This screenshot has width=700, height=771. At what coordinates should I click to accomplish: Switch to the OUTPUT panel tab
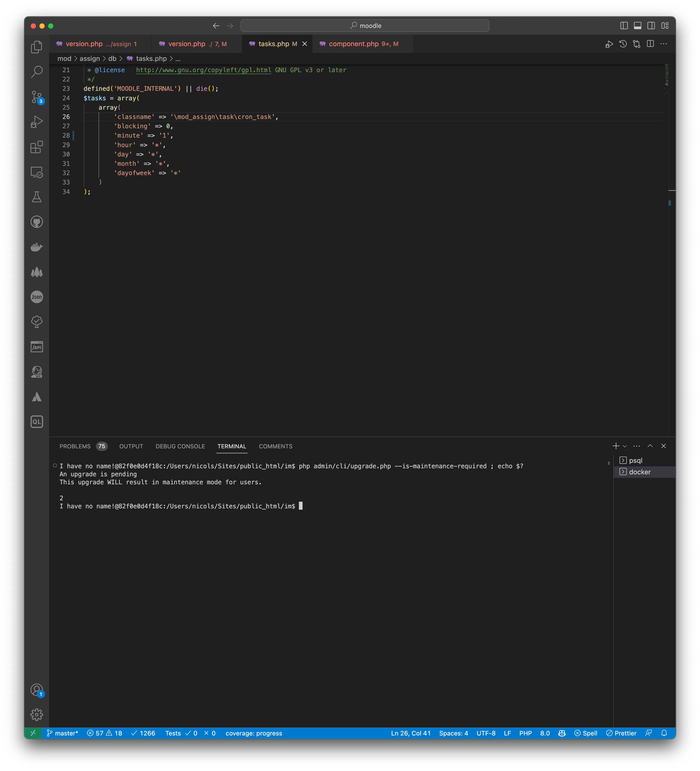click(131, 446)
